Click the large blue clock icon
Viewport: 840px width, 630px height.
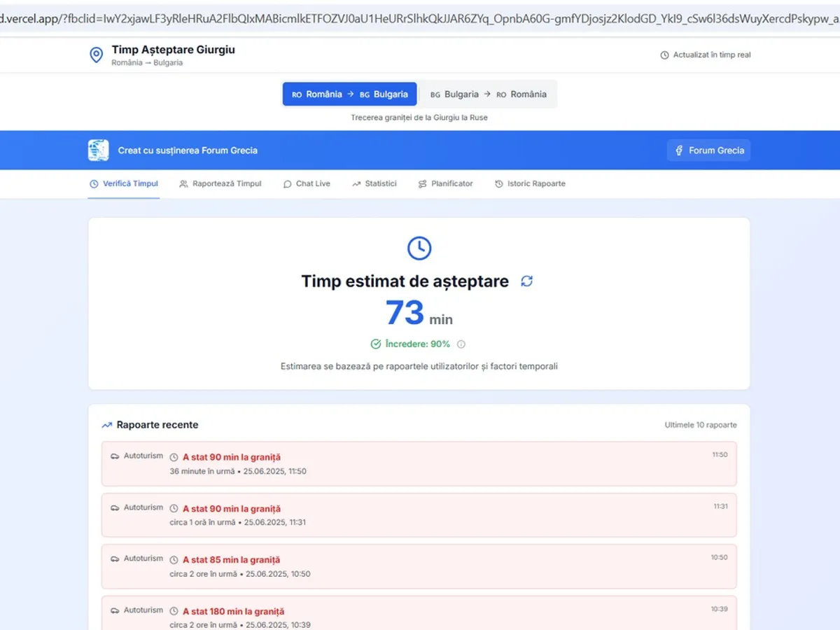point(419,248)
